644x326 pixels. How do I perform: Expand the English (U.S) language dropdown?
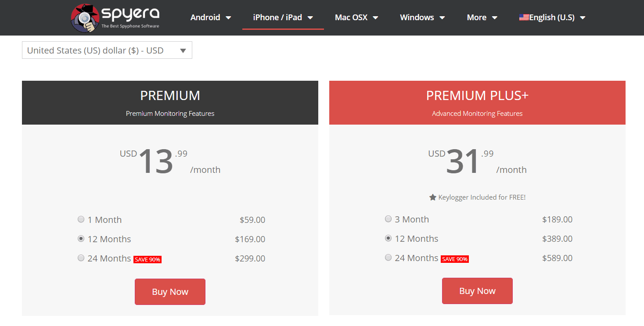583,18
